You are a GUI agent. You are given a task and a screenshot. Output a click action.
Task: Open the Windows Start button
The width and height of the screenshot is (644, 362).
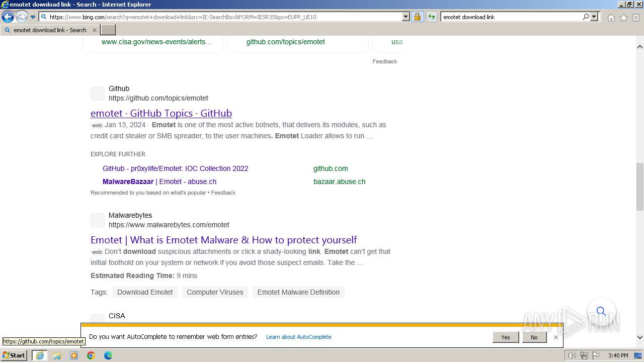pyautogui.click(x=14, y=355)
